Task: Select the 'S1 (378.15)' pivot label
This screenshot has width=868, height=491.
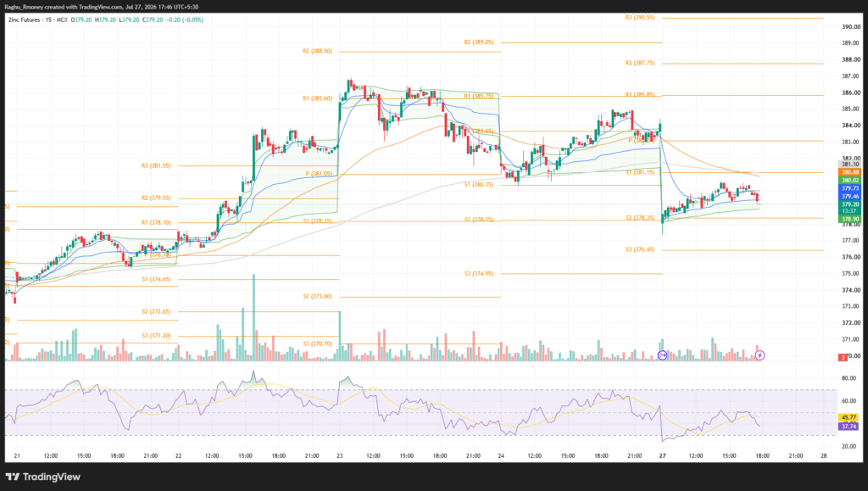Action: point(317,220)
